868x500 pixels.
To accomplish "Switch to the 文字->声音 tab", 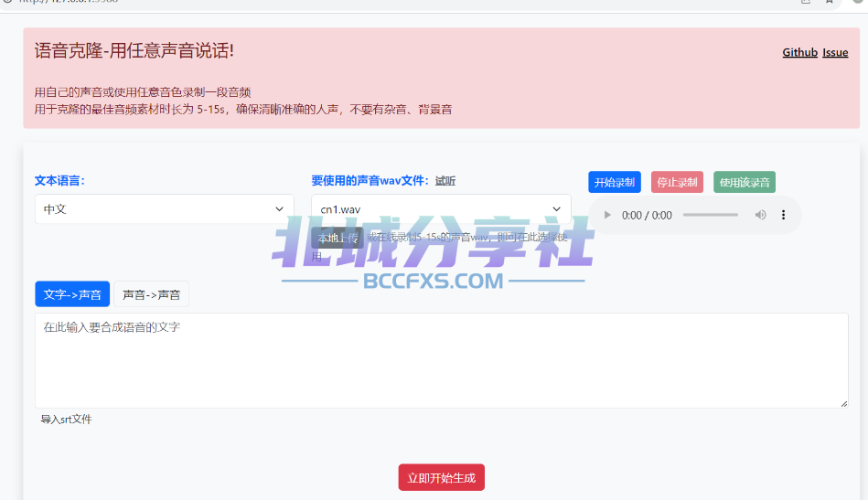I will (72, 294).
